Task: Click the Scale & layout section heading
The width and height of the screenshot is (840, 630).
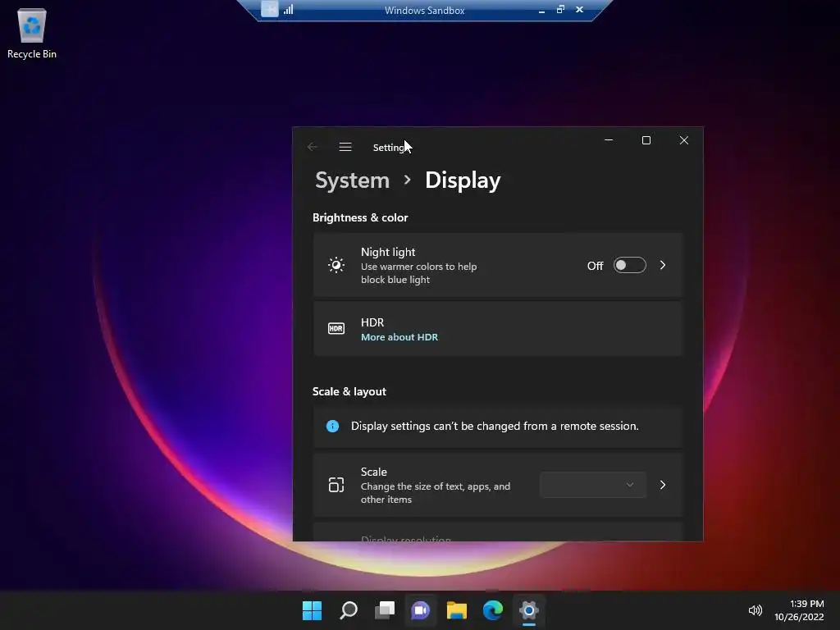Action: (349, 391)
